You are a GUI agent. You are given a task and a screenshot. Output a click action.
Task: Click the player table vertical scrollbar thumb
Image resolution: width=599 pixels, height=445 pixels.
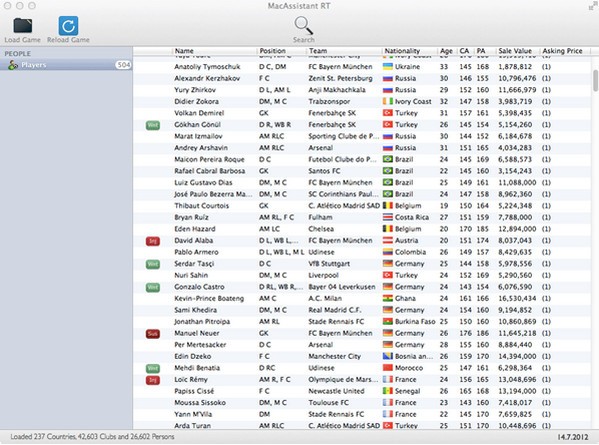click(x=595, y=80)
